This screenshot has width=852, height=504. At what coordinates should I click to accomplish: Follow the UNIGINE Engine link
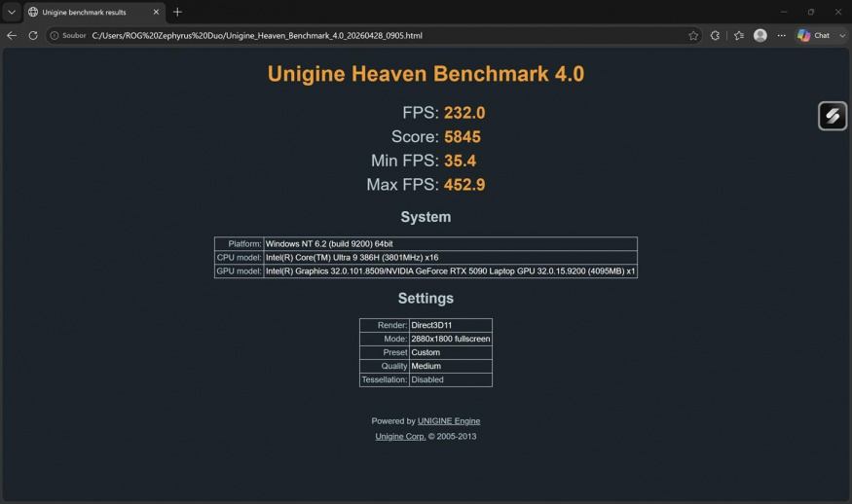coord(449,421)
